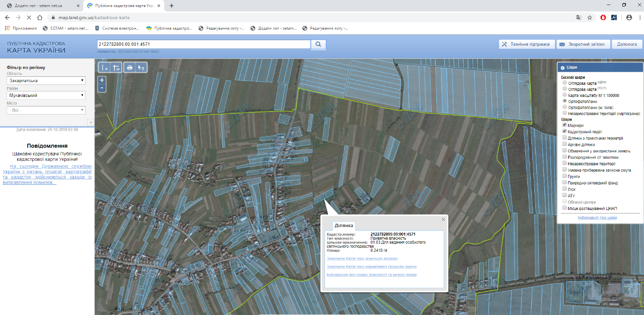Open СЕТАМ - setam.net bookmark
This screenshot has height=315, width=644.
[65, 28]
